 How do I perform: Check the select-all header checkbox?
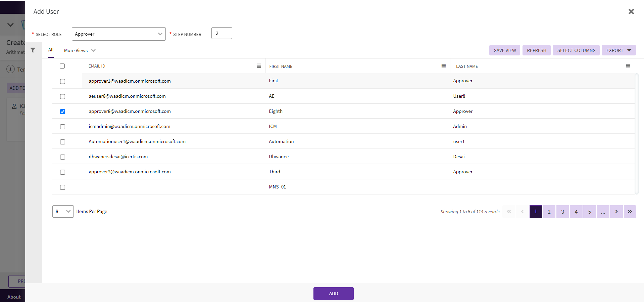click(62, 66)
